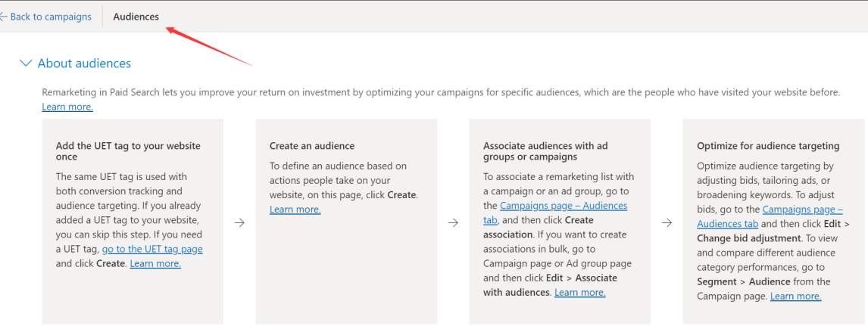868x326 pixels.
Task: Open the Back to campaigns link
Action: coord(51,17)
